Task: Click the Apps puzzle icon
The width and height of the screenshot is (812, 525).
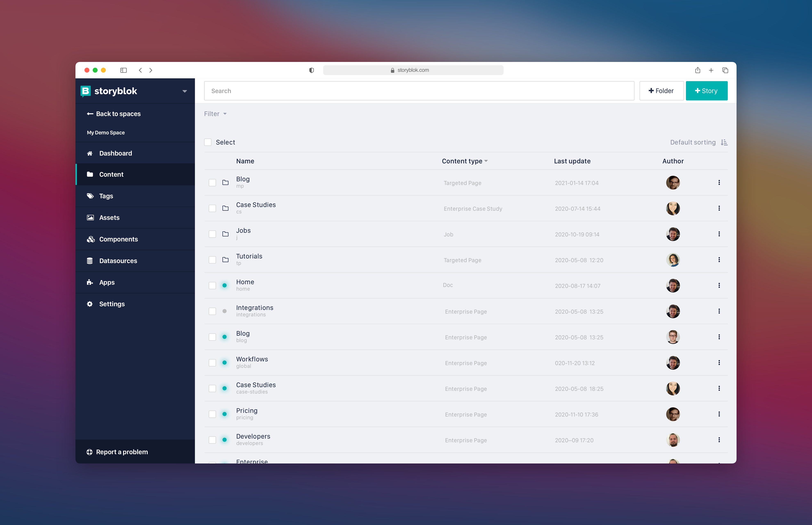Action: [x=90, y=282]
